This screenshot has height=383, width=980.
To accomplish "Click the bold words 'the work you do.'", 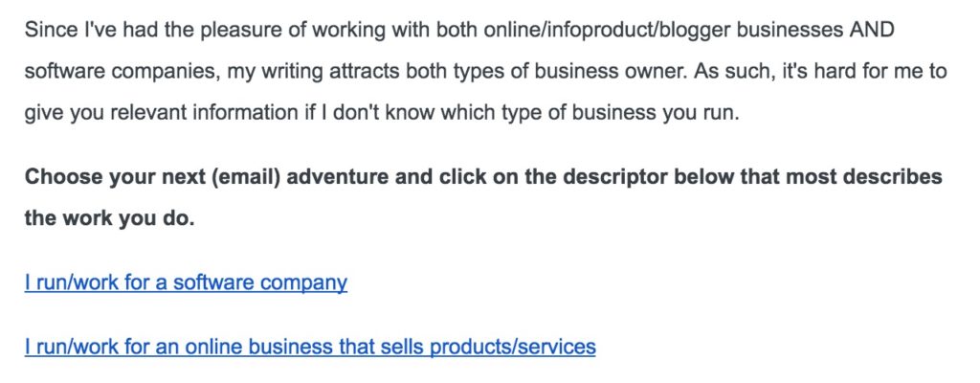I will (x=109, y=219).
